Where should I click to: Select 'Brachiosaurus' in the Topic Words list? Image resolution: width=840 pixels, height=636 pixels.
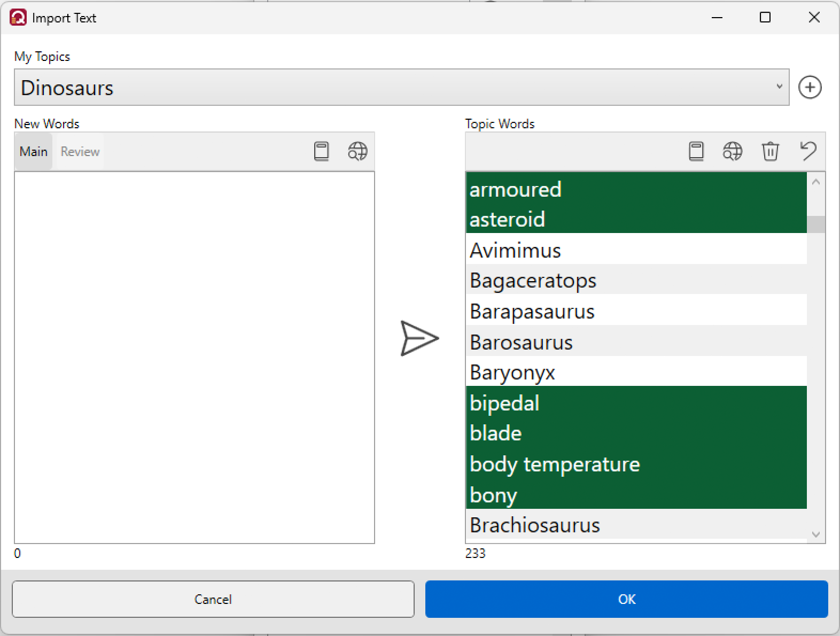(636, 525)
